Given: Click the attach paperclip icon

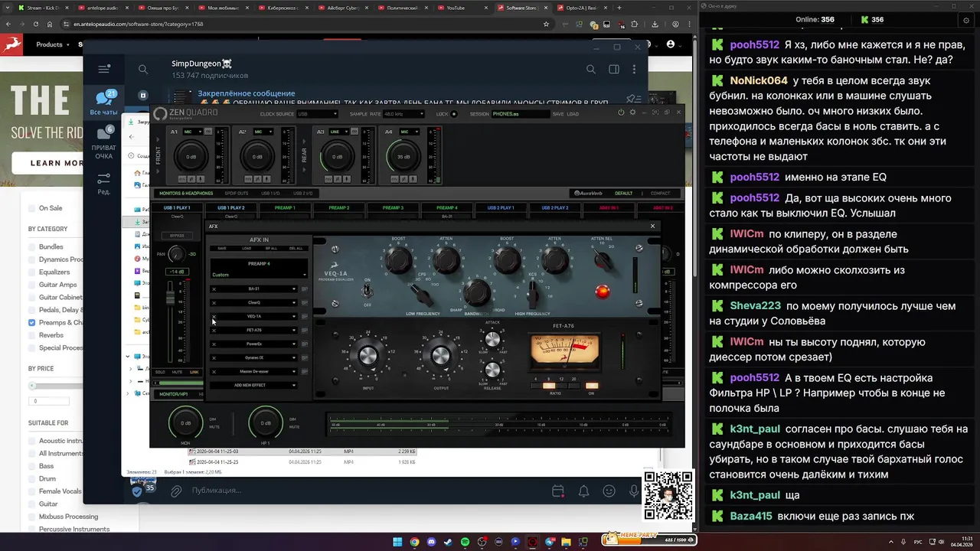Looking at the screenshot, I should (176, 491).
